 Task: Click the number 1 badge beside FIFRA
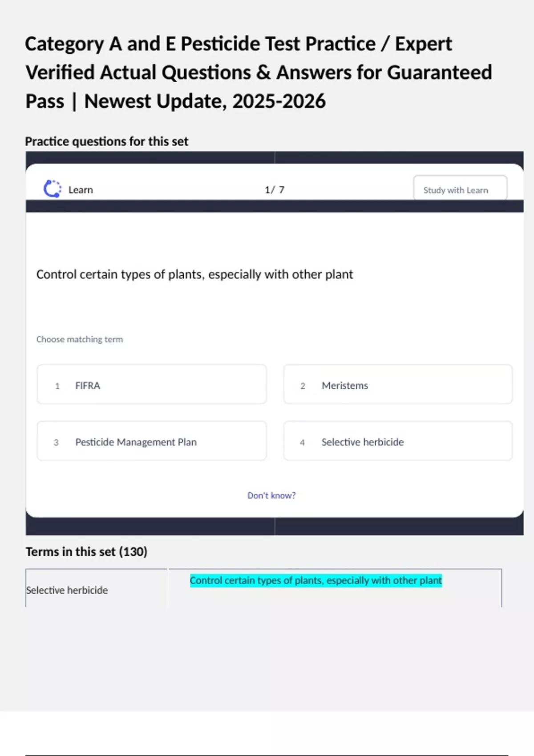pos(57,386)
